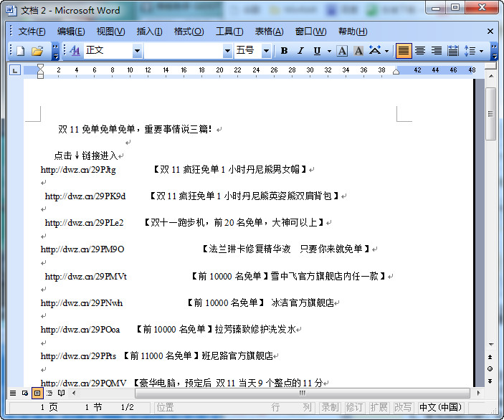Open the 编辑(E) menu

coord(71,32)
